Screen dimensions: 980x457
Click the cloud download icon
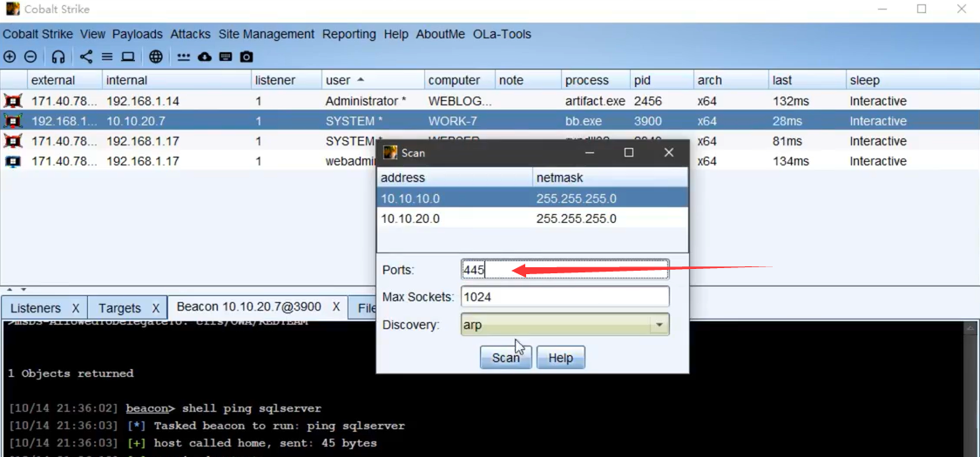pos(205,57)
